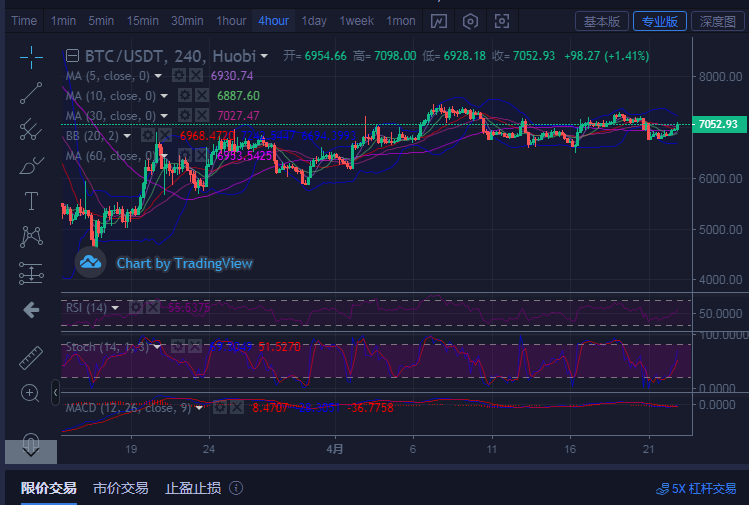Open the 市价交易 market order tab

[120, 488]
